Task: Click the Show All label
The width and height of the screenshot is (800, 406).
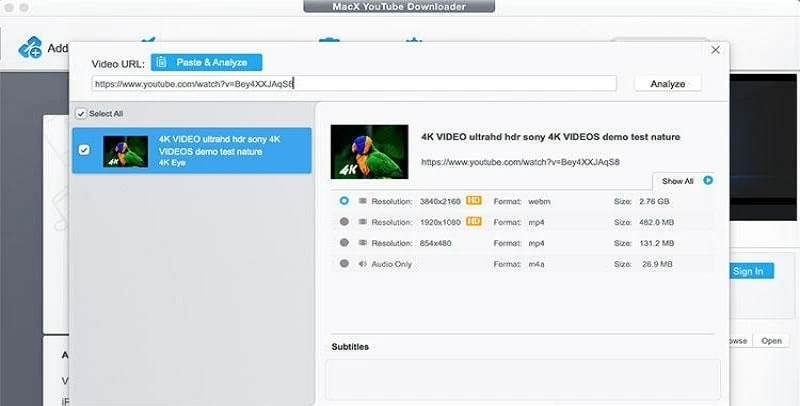Action: 678,181
